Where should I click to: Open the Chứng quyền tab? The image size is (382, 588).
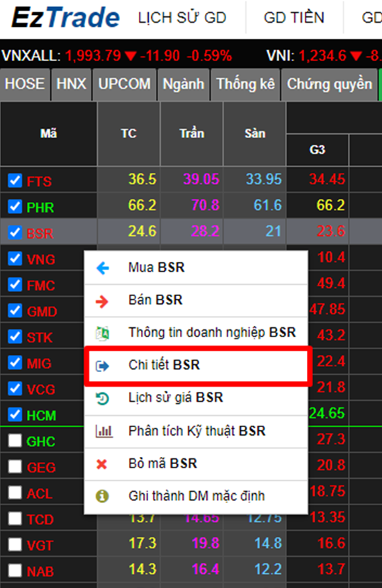(x=330, y=84)
